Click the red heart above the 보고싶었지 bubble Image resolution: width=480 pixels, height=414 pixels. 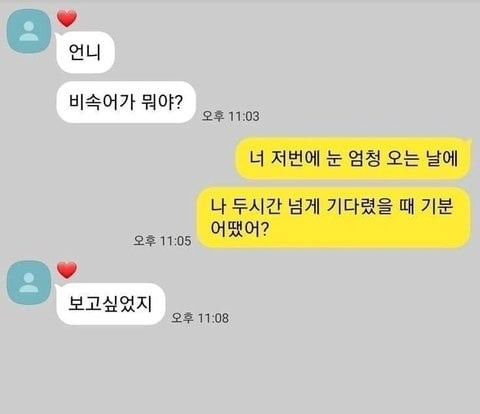[x=67, y=270]
